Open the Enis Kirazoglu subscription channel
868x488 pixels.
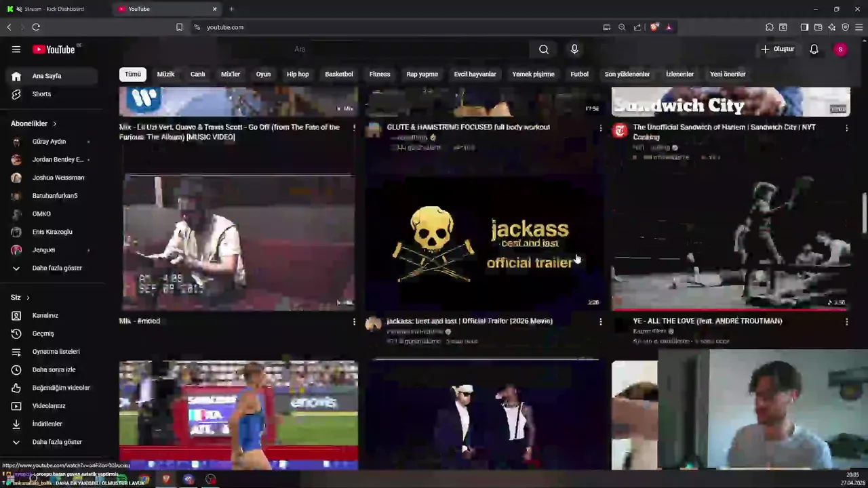pos(52,232)
